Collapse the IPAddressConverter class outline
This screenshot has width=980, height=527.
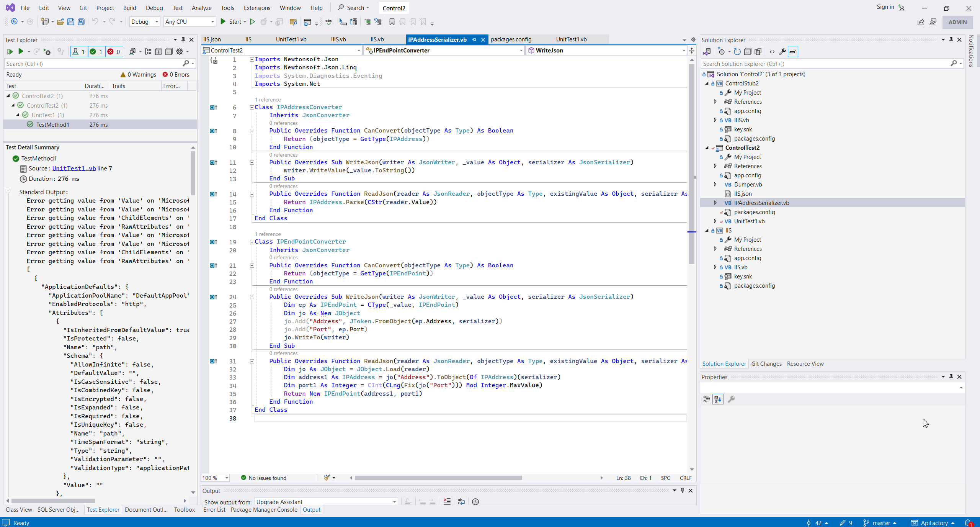click(252, 107)
